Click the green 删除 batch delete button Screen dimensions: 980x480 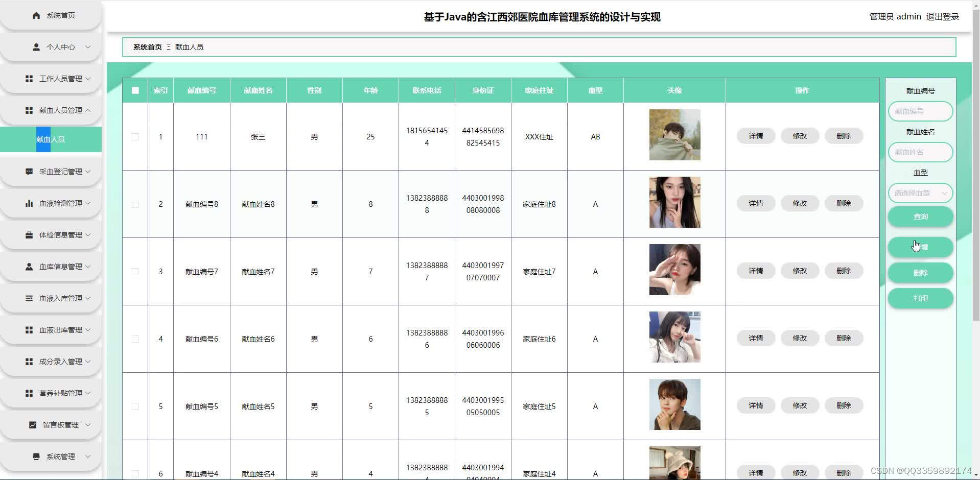point(920,273)
